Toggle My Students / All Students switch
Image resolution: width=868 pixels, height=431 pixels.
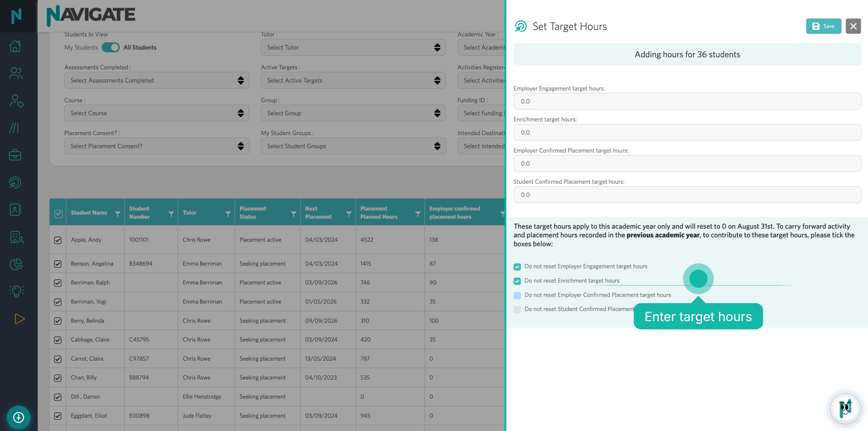(110, 47)
